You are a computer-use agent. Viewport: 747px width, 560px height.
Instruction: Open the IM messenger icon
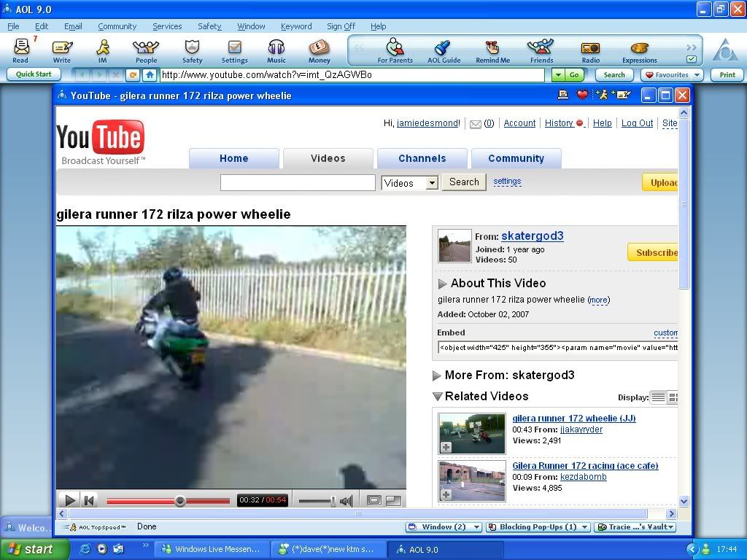(x=102, y=50)
